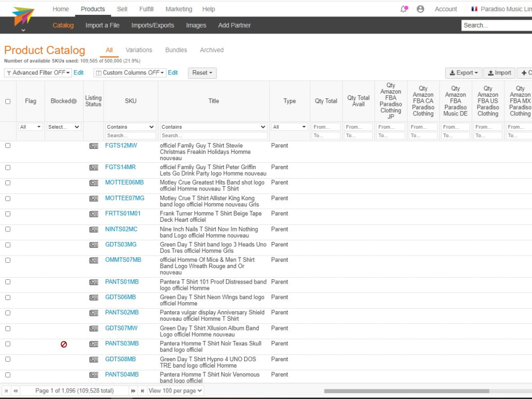Click the ChannelAdvisor logo

coord(23,16)
